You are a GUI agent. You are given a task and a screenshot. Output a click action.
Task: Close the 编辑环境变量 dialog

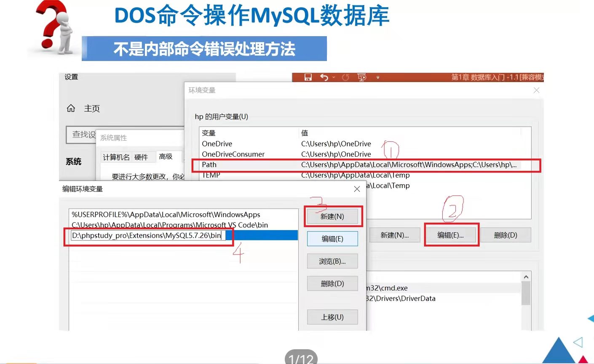(x=357, y=189)
